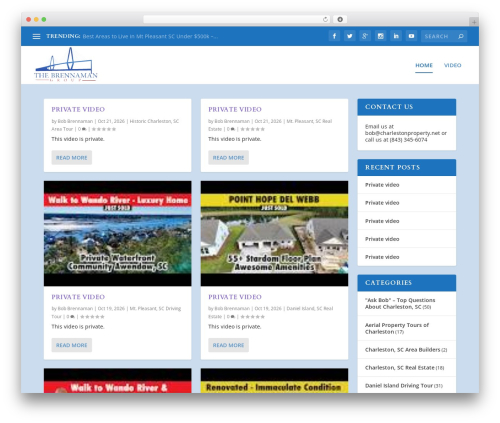Click Read More under the Historic Charleston post
The image size is (500, 423).
[x=72, y=158]
